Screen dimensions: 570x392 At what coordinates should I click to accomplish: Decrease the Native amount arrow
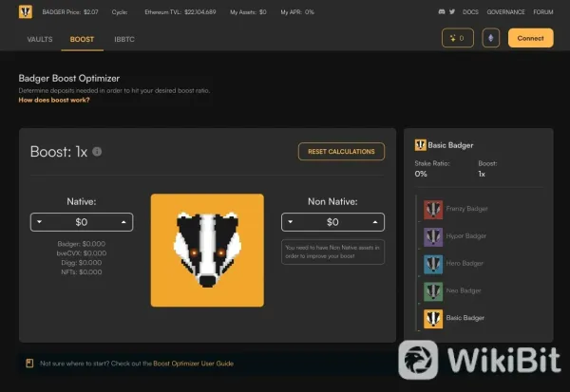[39, 222]
